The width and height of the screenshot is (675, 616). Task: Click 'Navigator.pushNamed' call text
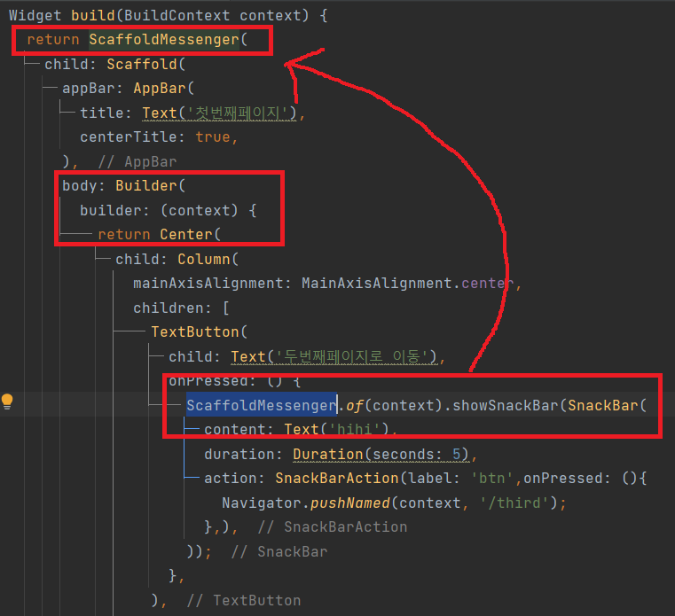coord(306,503)
